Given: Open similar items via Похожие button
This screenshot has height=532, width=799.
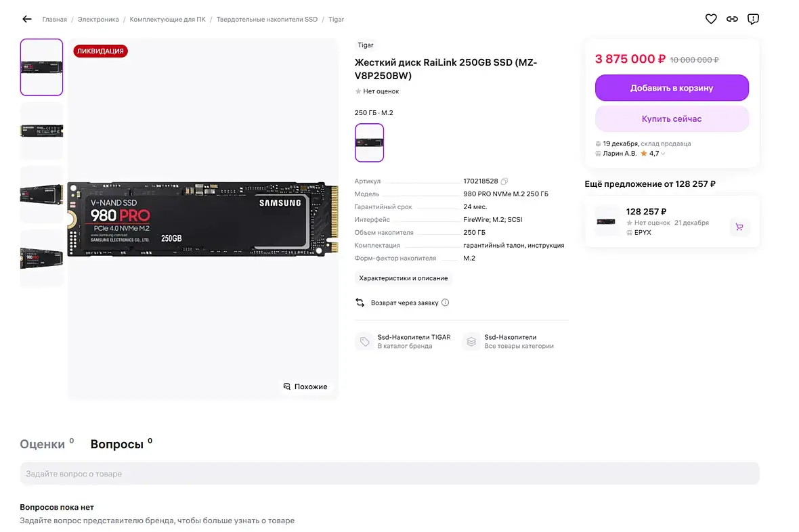Looking at the screenshot, I should tap(305, 386).
